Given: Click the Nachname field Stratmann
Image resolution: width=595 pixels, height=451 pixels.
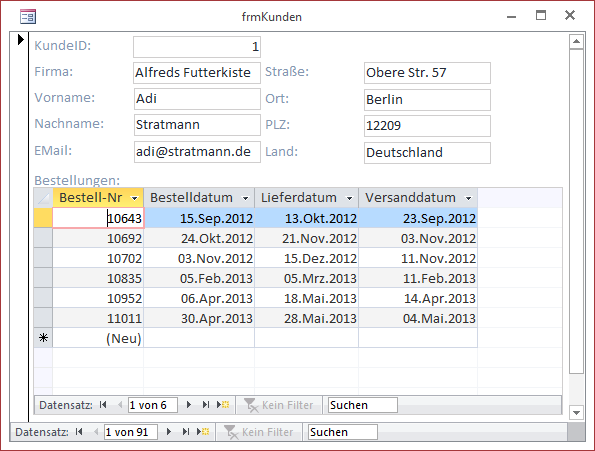Looking at the screenshot, I should (197, 125).
